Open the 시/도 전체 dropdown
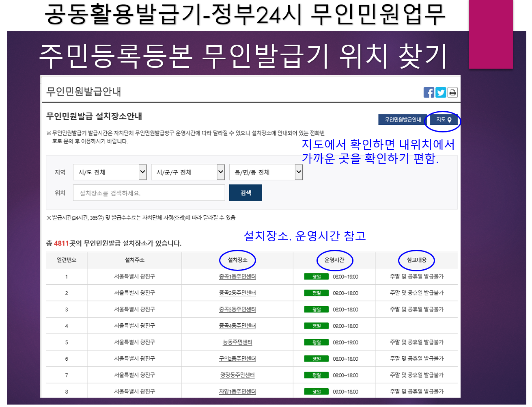Image resolution: width=532 pixels, height=407 pixels. (x=110, y=172)
